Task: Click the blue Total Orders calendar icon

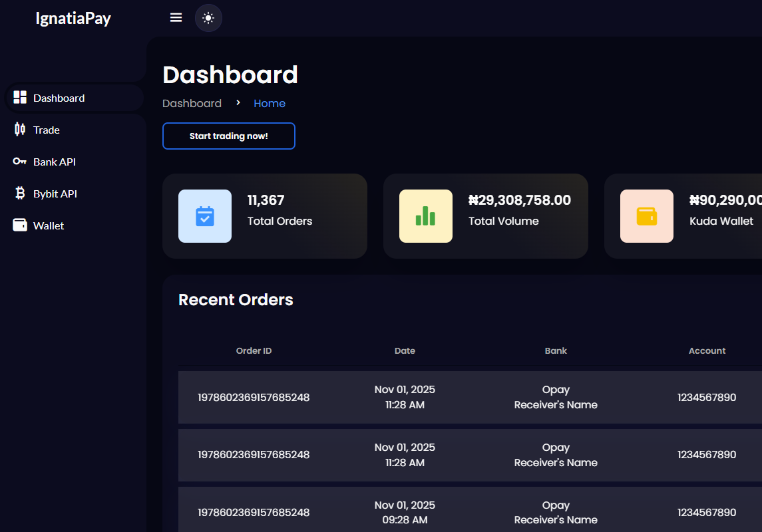Action: click(x=204, y=215)
